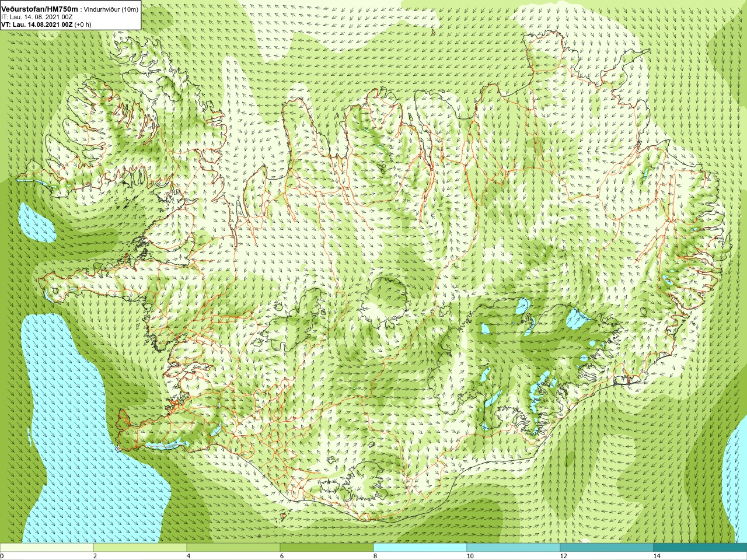This screenshot has height=560, width=747.
Task: Click the legend scale label '8'
Action: point(375,556)
